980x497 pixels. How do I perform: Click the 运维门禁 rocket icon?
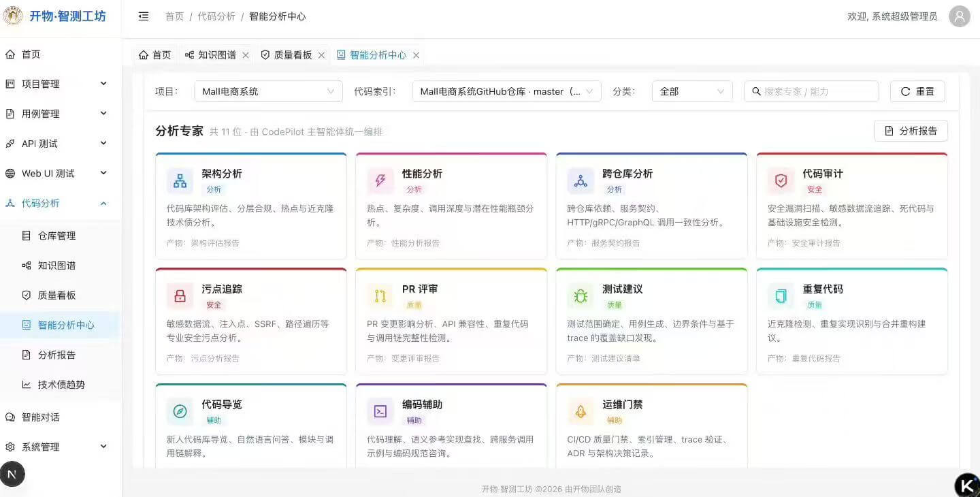pyautogui.click(x=581, y=411)
